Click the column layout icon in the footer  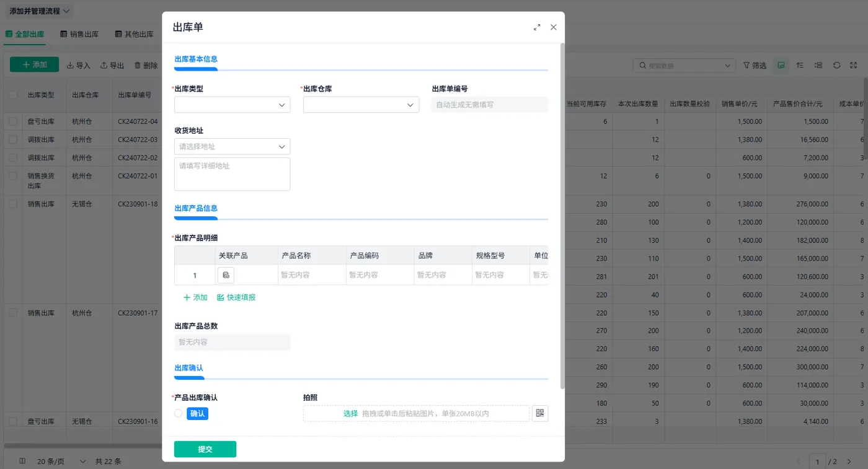(22, 461)
